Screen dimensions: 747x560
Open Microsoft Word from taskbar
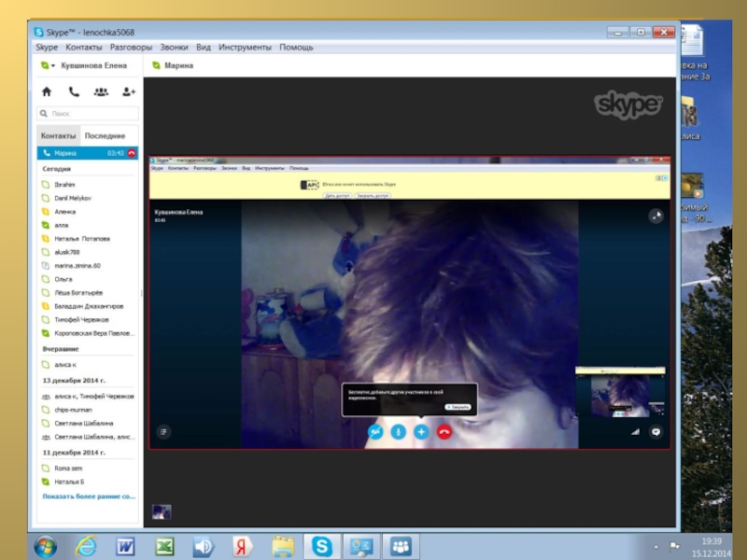(125, 547)
